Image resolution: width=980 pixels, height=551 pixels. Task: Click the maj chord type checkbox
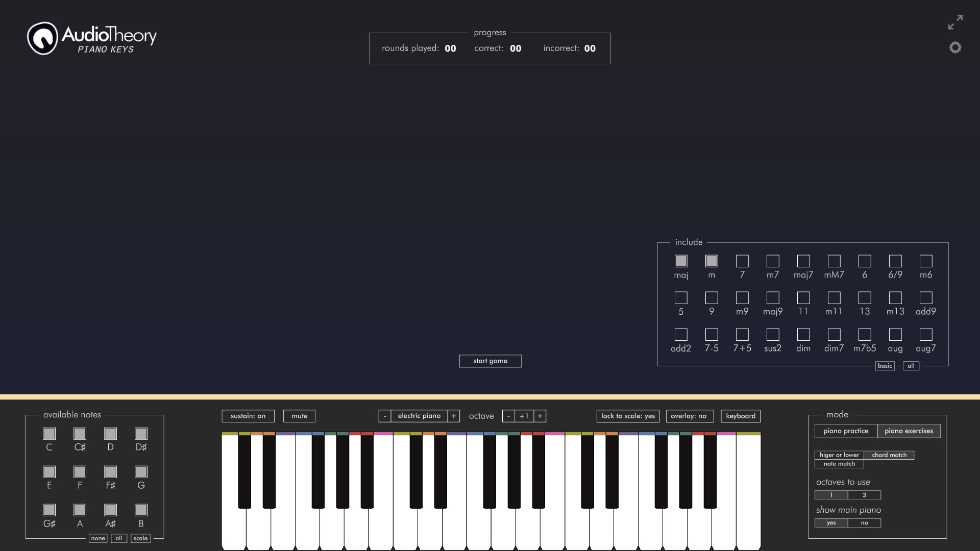(680, 261)
